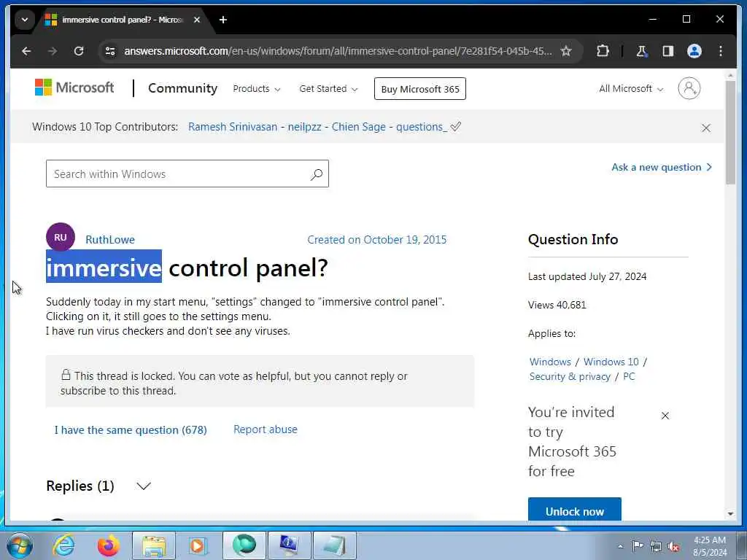
Task: Close the immersive control panel tab
Action: coord(197,20)
